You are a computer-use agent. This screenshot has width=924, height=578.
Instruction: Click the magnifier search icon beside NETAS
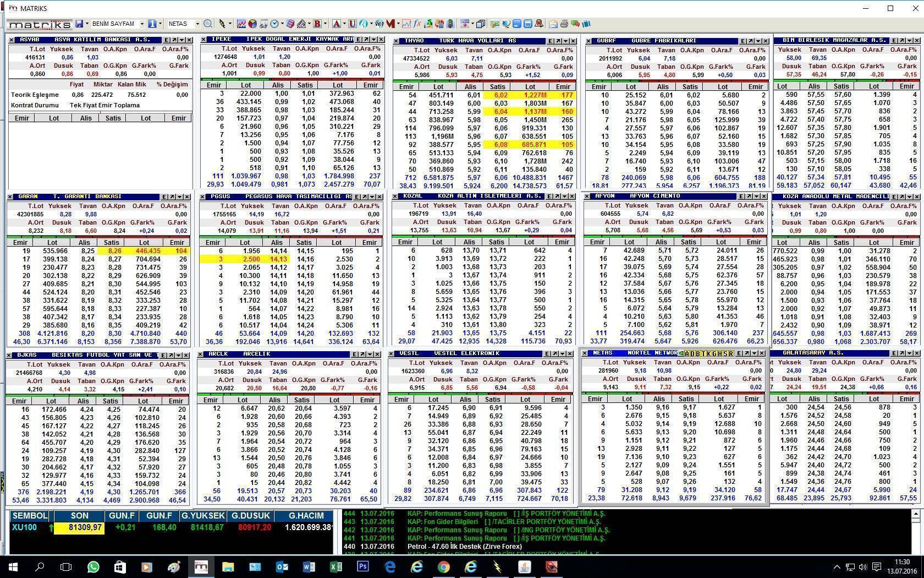207,24
